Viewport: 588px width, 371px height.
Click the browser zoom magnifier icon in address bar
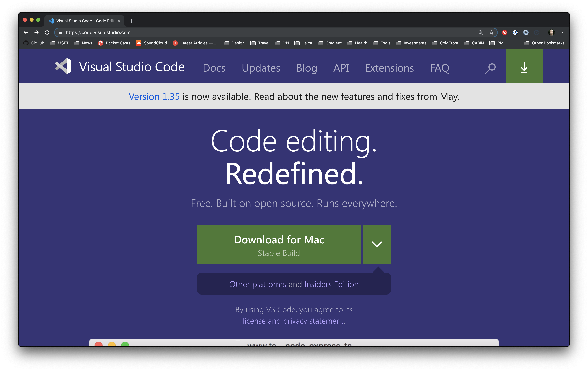click(480, 33)
